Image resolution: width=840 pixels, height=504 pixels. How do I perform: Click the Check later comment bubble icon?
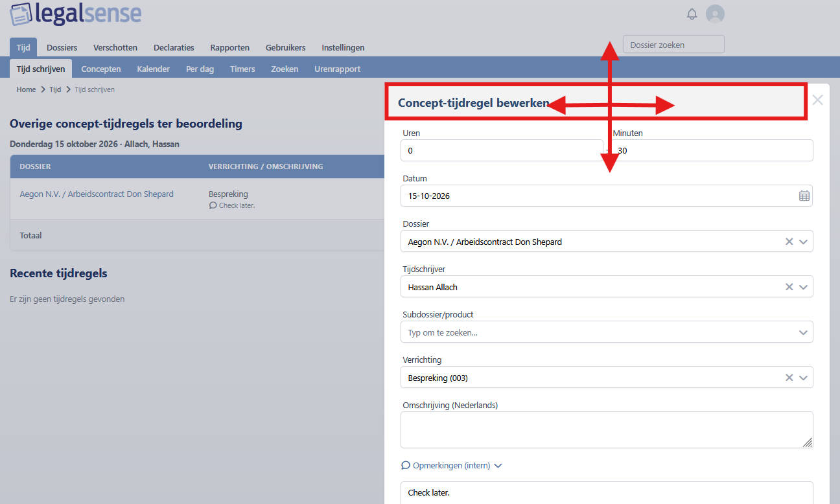(213, 205)
